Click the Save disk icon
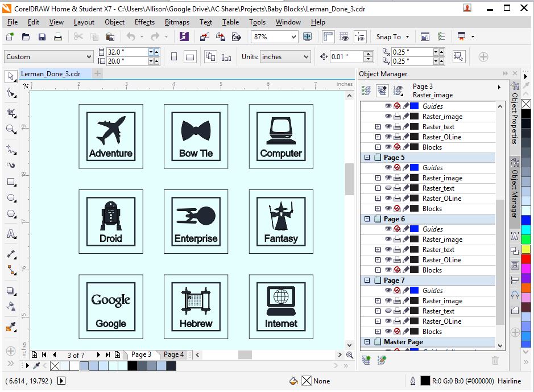 point(42,36)
